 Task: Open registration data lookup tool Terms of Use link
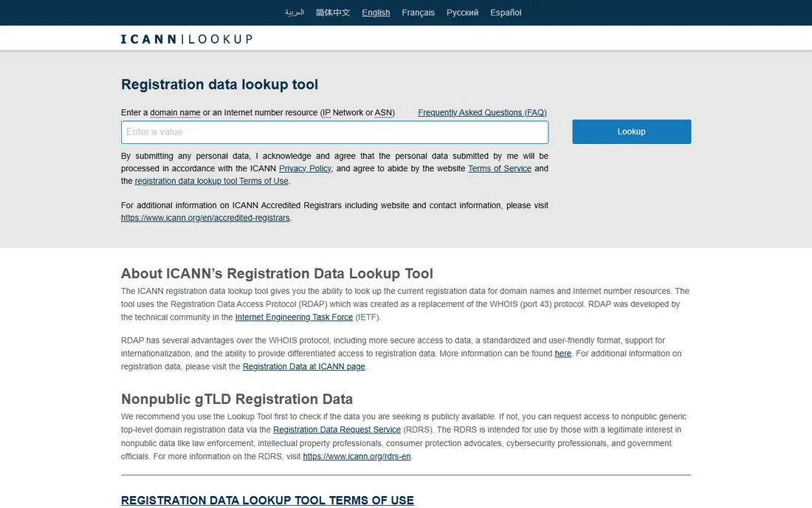(x=211, y=181)
